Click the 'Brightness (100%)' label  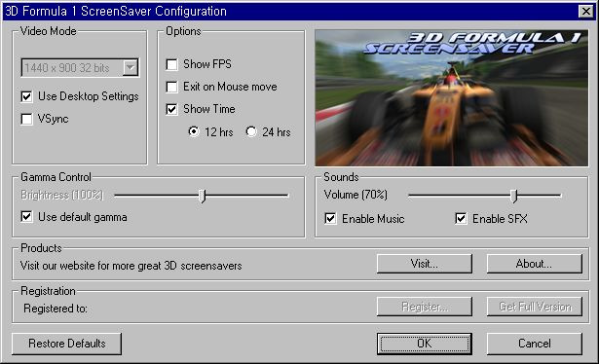pyautogui.click(x=62, y=195)
